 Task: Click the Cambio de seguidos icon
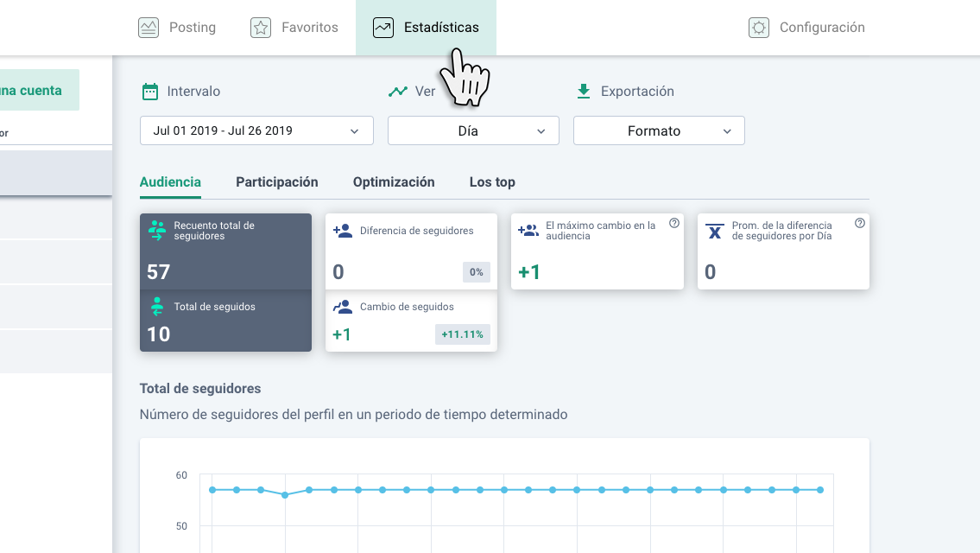[x=343, y=307]
